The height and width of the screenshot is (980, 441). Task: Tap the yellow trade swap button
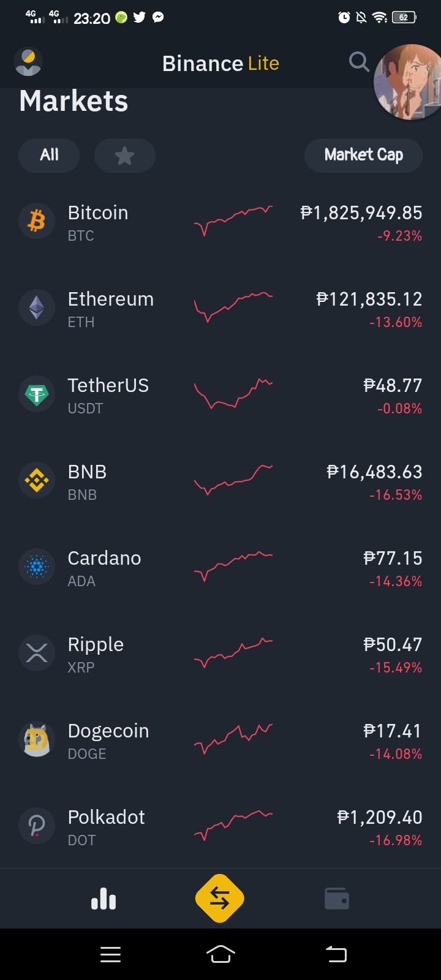[220, 899]
